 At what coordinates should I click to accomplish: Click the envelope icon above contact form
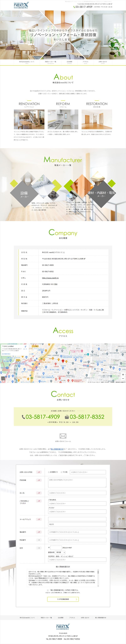click(x=63, y=436)
